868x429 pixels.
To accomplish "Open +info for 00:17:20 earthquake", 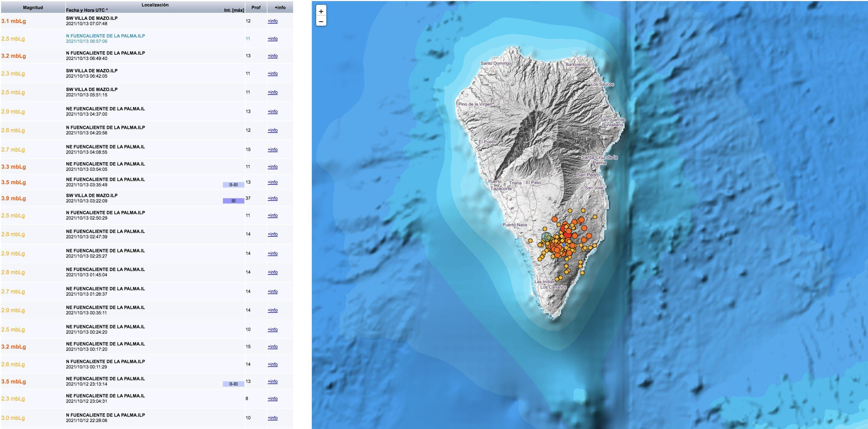I will 273,347.
